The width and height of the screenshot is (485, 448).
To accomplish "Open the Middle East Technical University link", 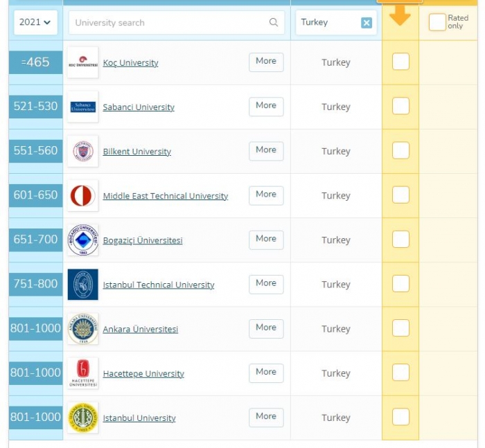I will pos(166,196).
